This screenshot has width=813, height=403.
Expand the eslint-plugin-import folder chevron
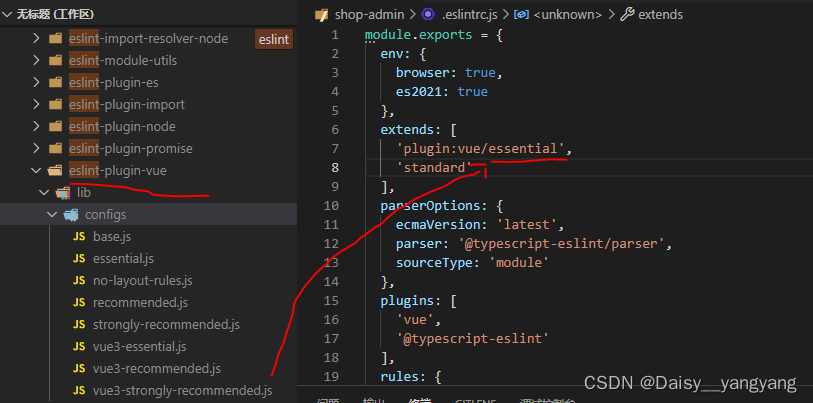pyautogui.click(x=36, y=105)
